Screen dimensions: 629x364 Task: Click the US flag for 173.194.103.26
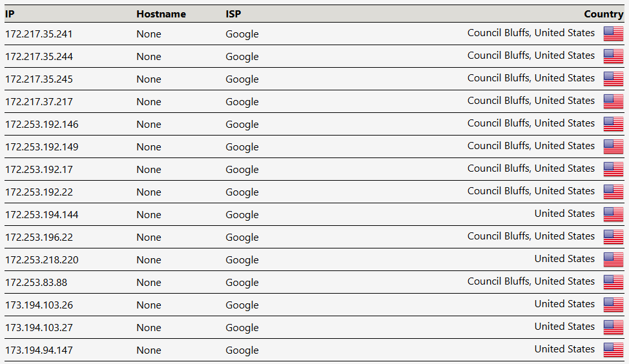tap(613, 305)
